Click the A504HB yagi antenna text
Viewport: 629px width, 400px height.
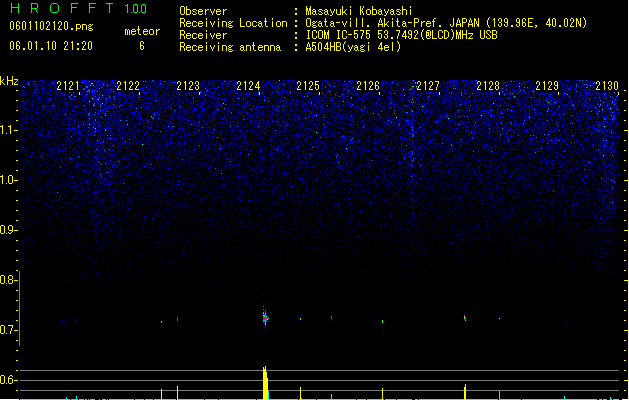353,47
